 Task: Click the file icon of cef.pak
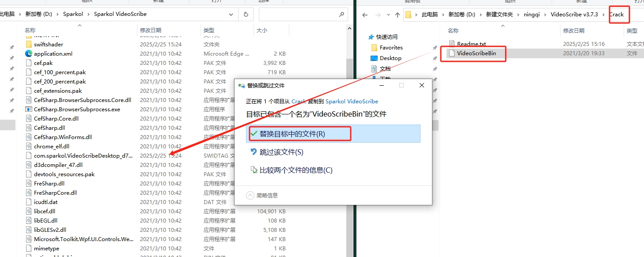point(29,63)
